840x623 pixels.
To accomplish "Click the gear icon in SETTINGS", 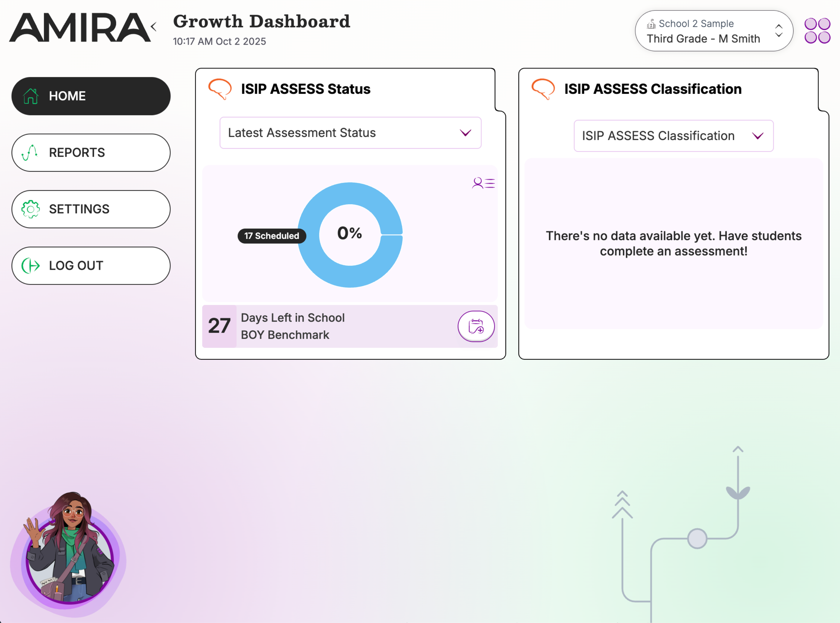I will pyautogui.click(x=30, y=209).
